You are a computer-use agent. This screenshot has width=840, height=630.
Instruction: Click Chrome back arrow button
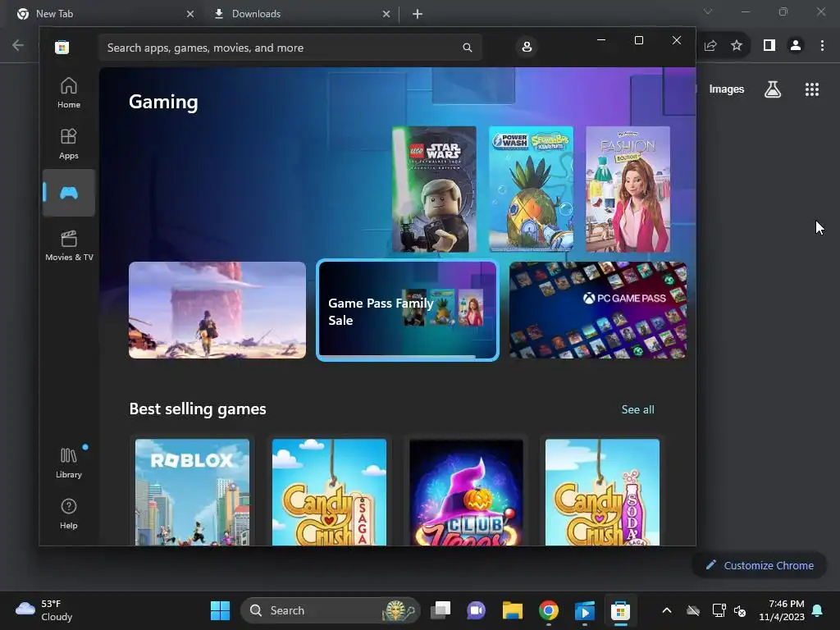click(x=18, y=45)
